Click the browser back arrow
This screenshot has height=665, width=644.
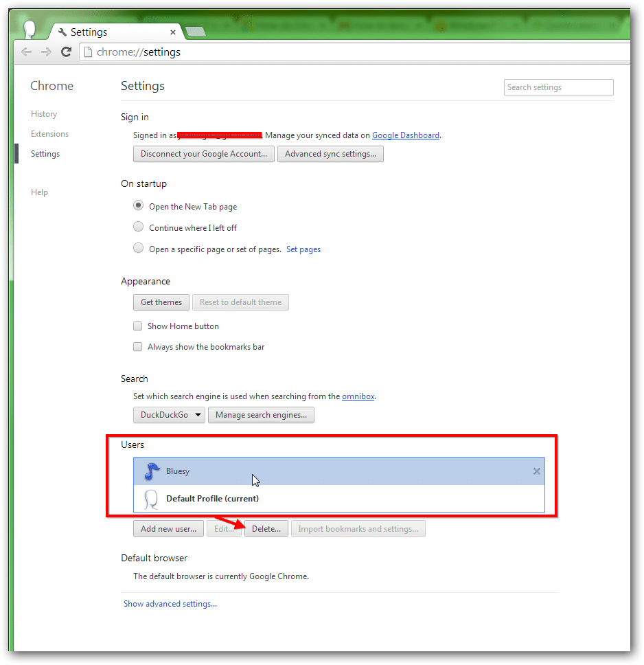pyautogui.click(x=26, y=52)
